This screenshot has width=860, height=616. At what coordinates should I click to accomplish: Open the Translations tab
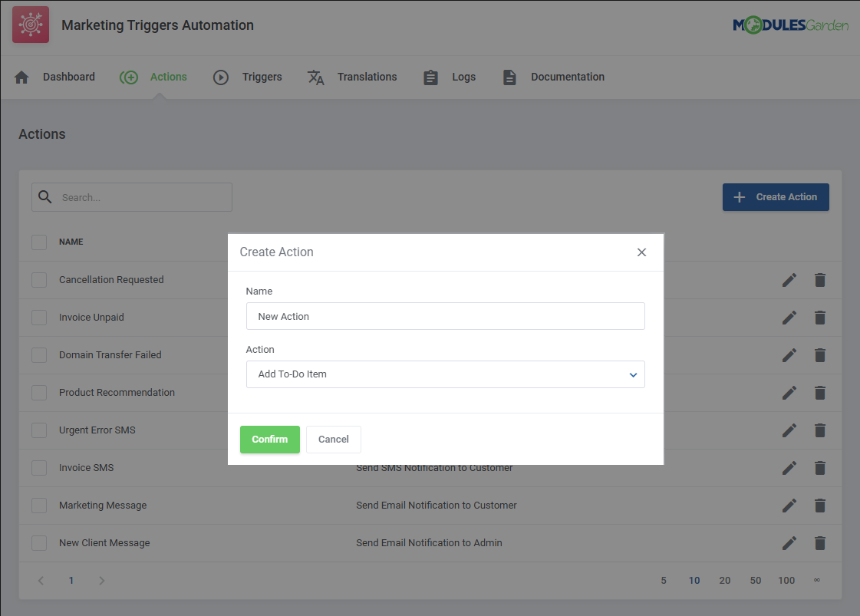(x=352, y=77)
